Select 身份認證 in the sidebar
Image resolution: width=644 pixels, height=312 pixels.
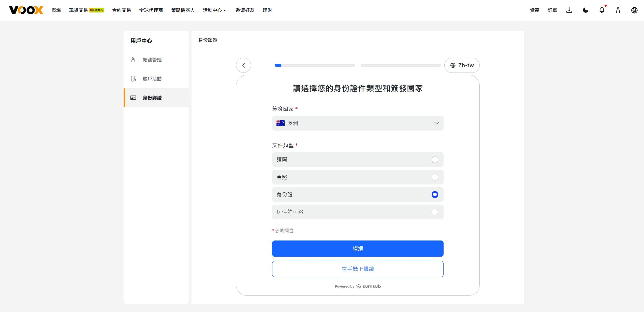(156, 98)
